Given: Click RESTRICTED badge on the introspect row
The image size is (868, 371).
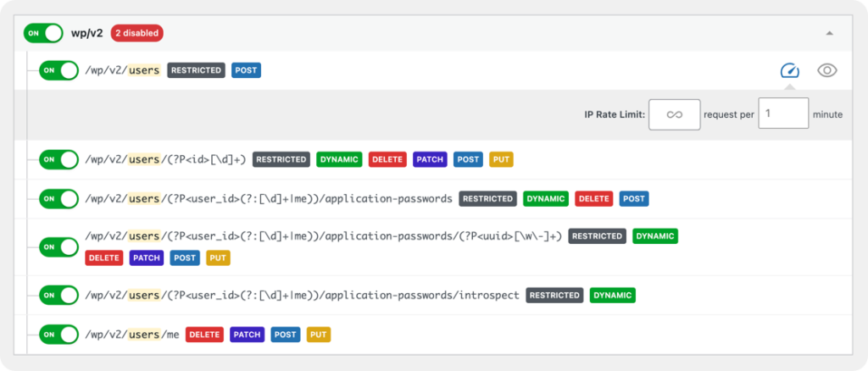Looking at the screenshot, I should point(554,296).
